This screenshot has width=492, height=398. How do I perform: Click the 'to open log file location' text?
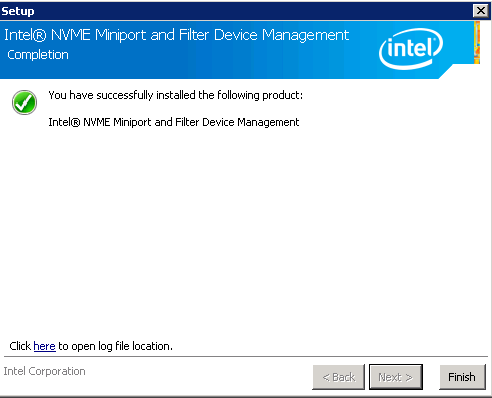point(115,346)
